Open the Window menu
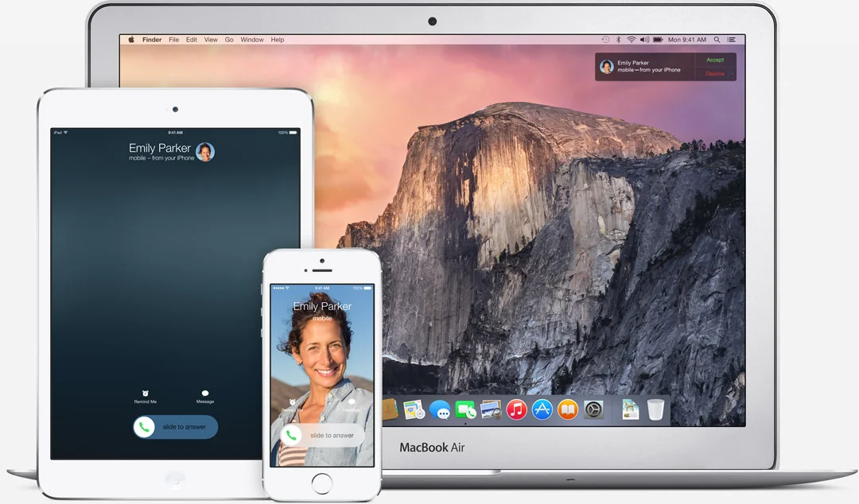859x504 pixels. [x=252, y=40]
